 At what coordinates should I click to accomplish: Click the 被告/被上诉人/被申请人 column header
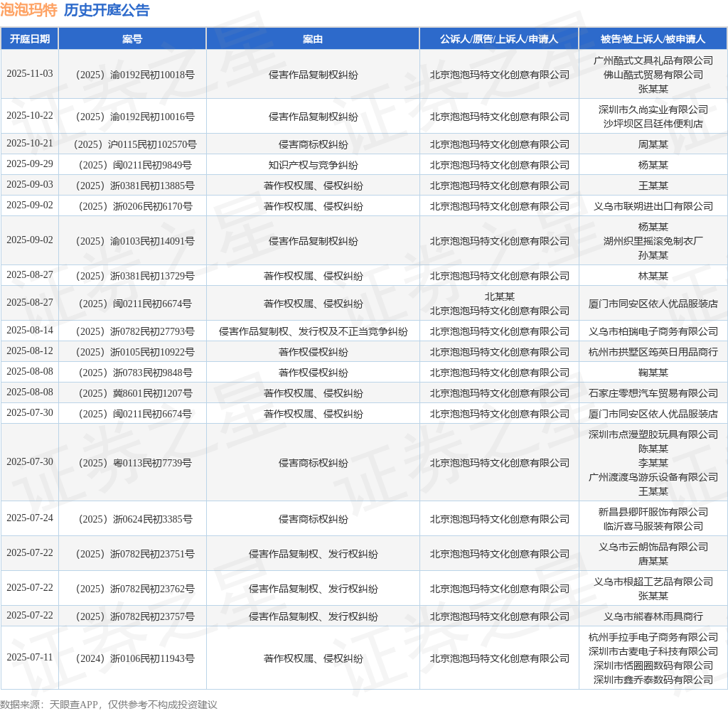[x=653, y=39]
